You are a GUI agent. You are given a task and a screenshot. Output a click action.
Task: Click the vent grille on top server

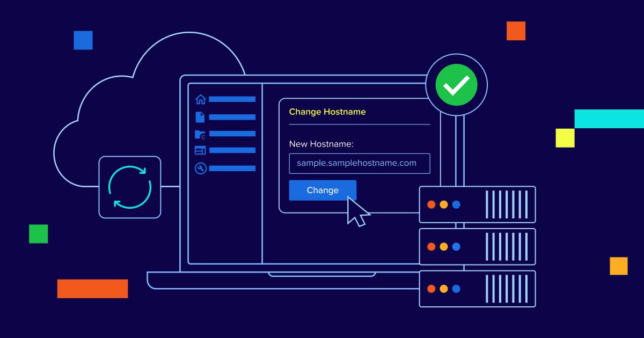tap(507, 204)
